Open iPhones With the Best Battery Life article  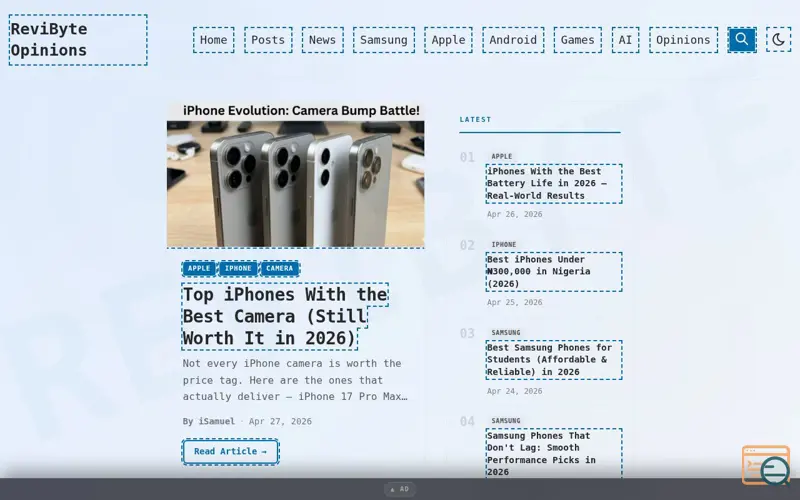(554, 184)
